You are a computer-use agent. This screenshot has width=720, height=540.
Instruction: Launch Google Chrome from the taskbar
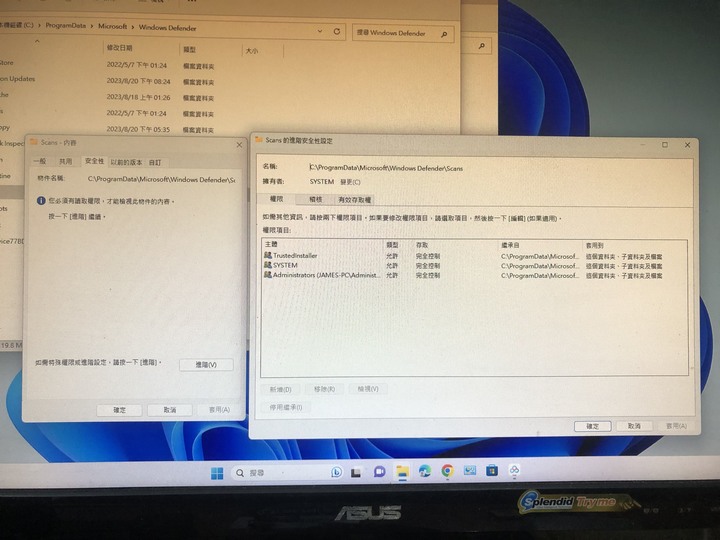point(447,471)
